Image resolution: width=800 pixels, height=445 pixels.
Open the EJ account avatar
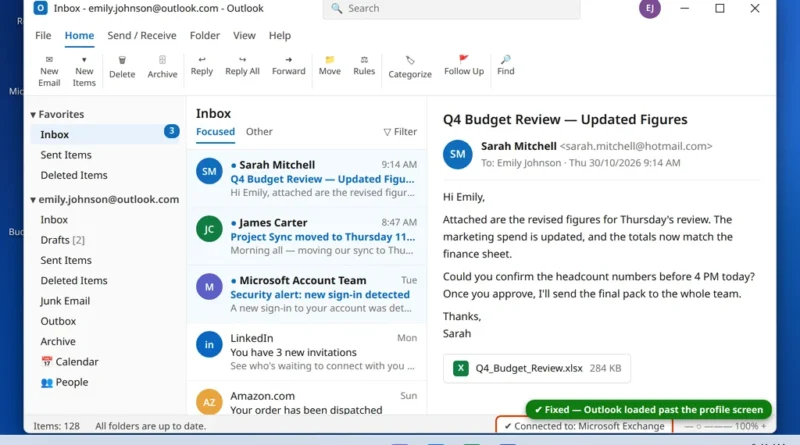pos(649,8)
